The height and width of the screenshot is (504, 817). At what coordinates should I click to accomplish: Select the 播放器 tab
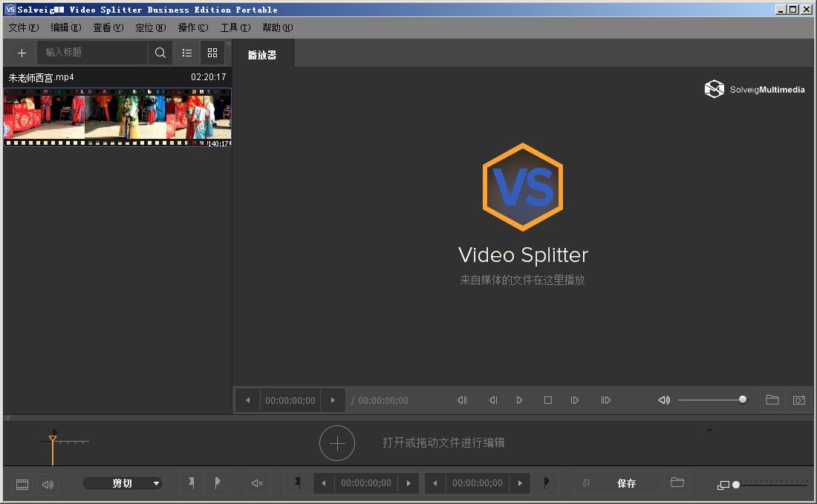262,55
